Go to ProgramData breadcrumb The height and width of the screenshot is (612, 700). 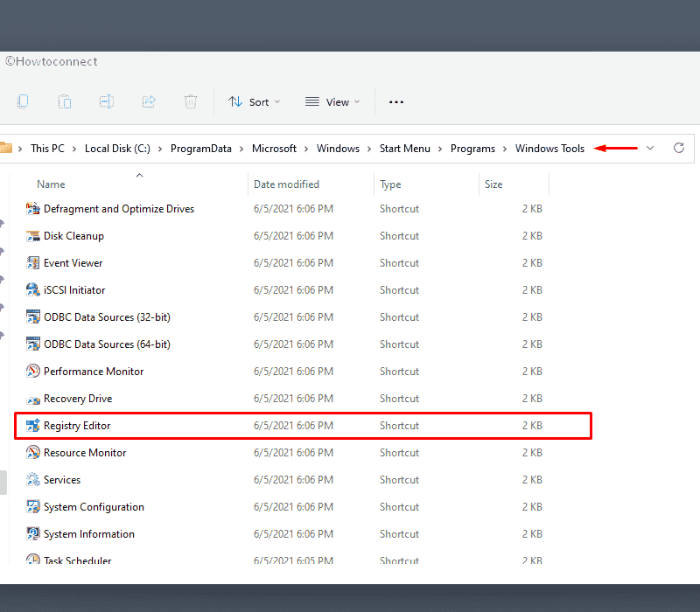point(201,149)
